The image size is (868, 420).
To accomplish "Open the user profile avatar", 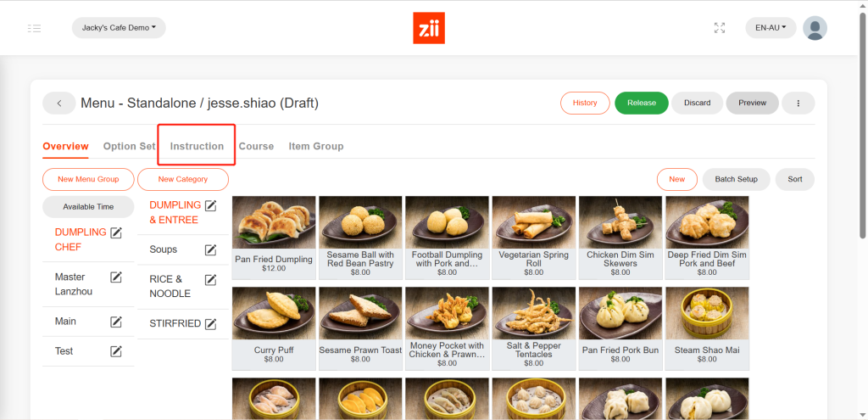I will [x=815, y=28].
